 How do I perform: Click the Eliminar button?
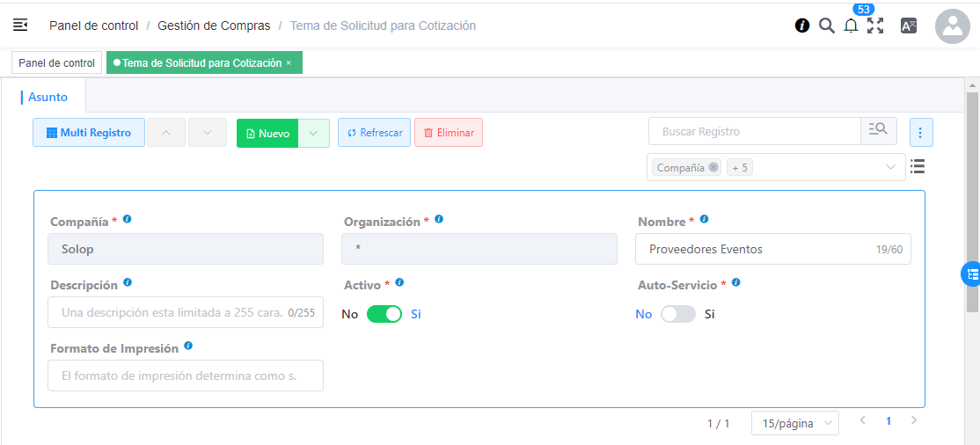coord(448,133)
